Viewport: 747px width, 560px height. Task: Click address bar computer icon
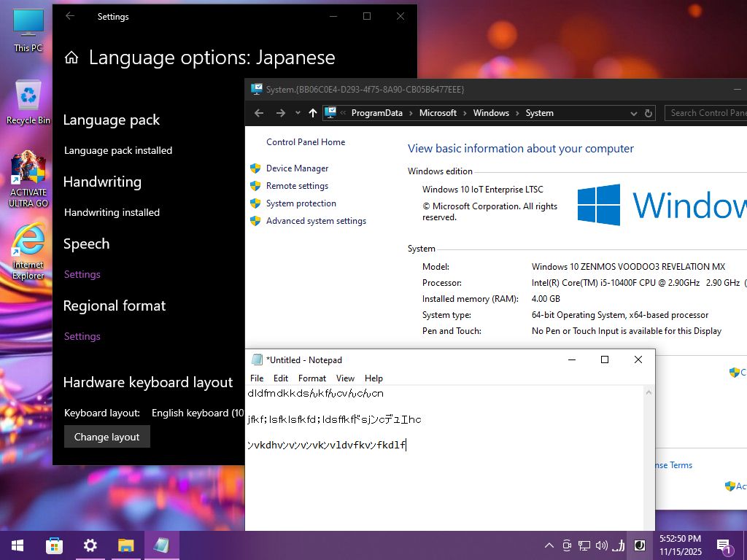click(x=330, y=112)
